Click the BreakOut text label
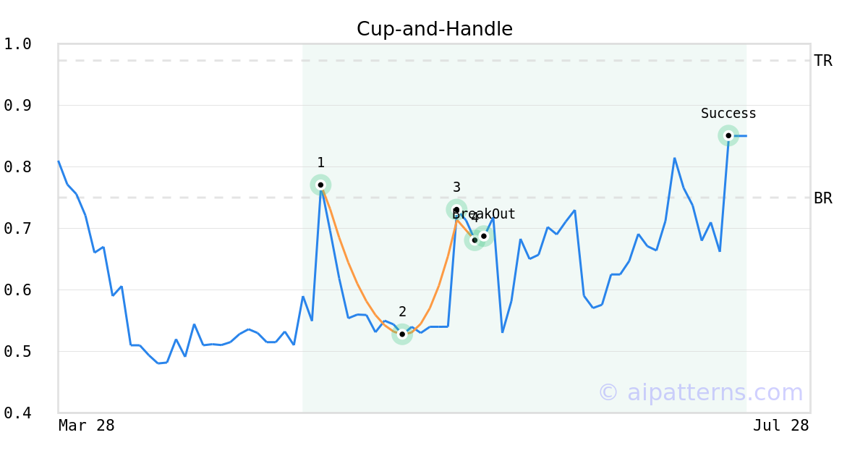 pos(484,214)
